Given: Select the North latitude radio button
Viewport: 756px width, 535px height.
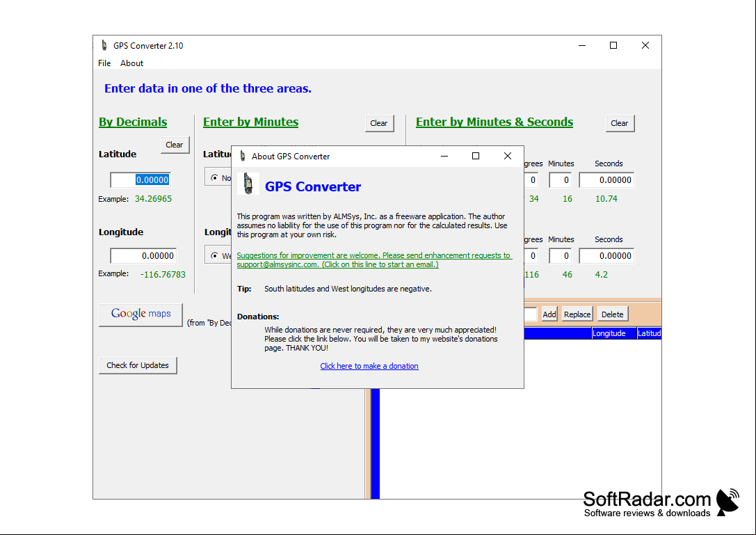Looking at the screenshot, I should [x=214, y=177].
